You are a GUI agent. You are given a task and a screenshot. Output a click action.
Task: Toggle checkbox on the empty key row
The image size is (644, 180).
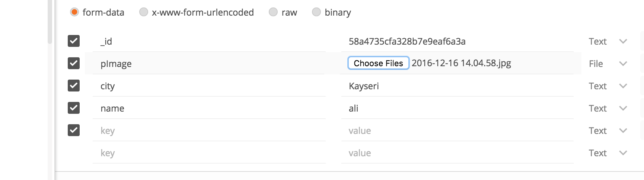coord(74,130)
